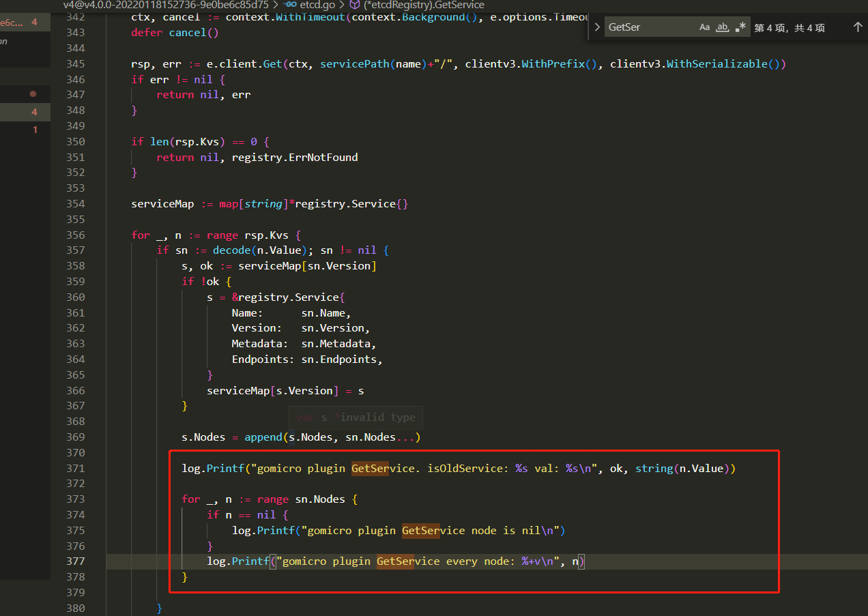Select the (*etcdRegistry).GetService breadcrumb item

click(424, 5)
